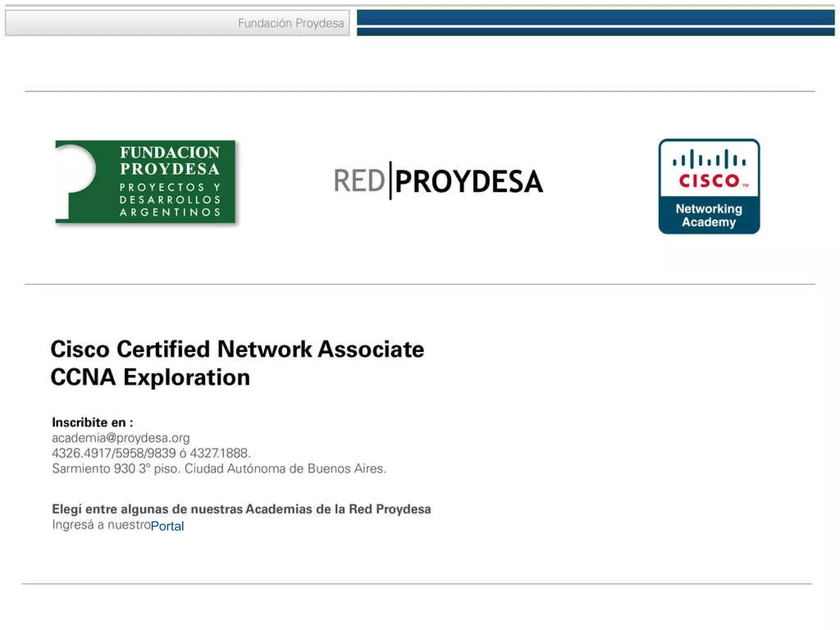Open the Portal link
840x630 pixels.
167,526
